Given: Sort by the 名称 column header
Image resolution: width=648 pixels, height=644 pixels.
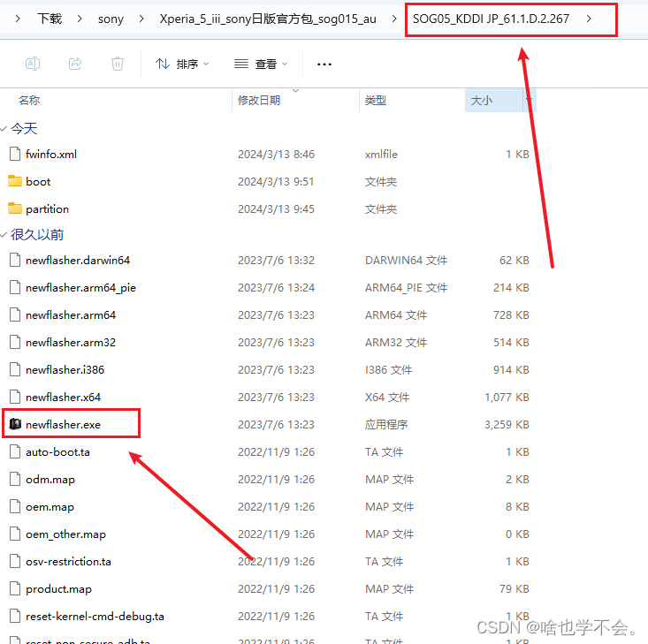Looking at the screenshot, I should 29,101.
